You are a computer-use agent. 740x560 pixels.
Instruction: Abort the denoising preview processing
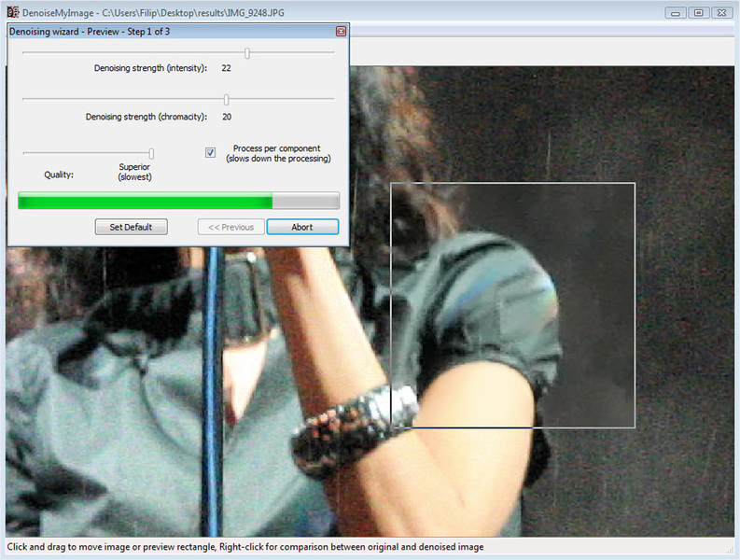pos(302,227)
